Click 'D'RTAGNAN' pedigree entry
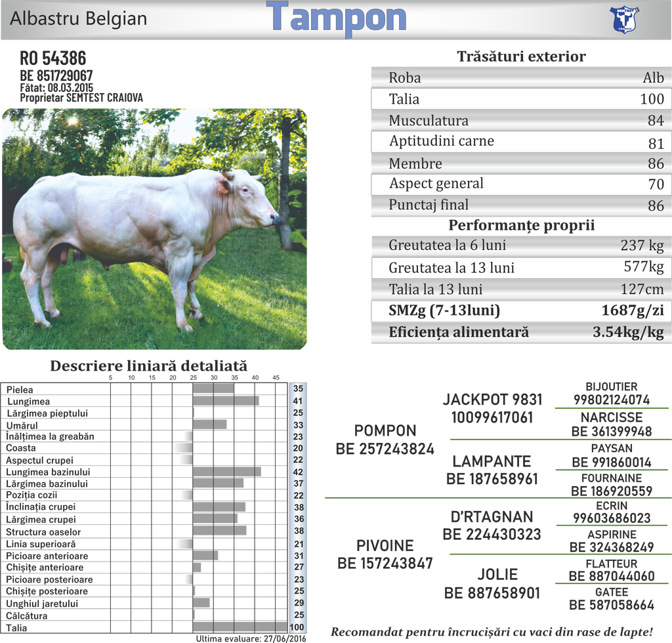672x643 pixels. [492, 517]
